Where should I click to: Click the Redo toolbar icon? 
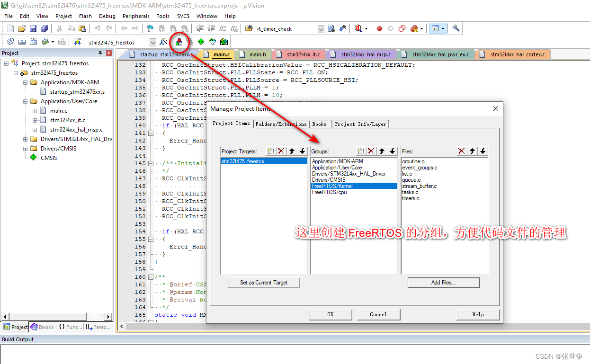pyautogui.click(x=109, y=28)
